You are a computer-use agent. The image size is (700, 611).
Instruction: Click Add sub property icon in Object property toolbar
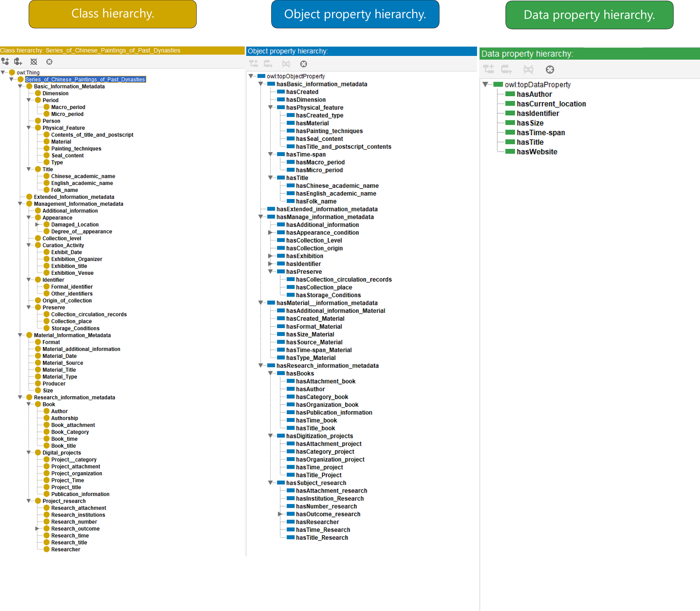pos(254,64)
